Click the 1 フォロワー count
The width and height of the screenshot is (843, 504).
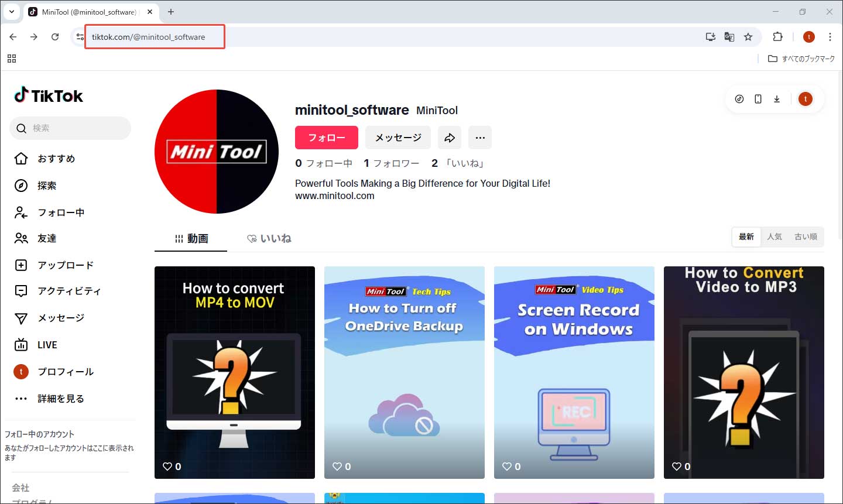(x=392, y=163)
